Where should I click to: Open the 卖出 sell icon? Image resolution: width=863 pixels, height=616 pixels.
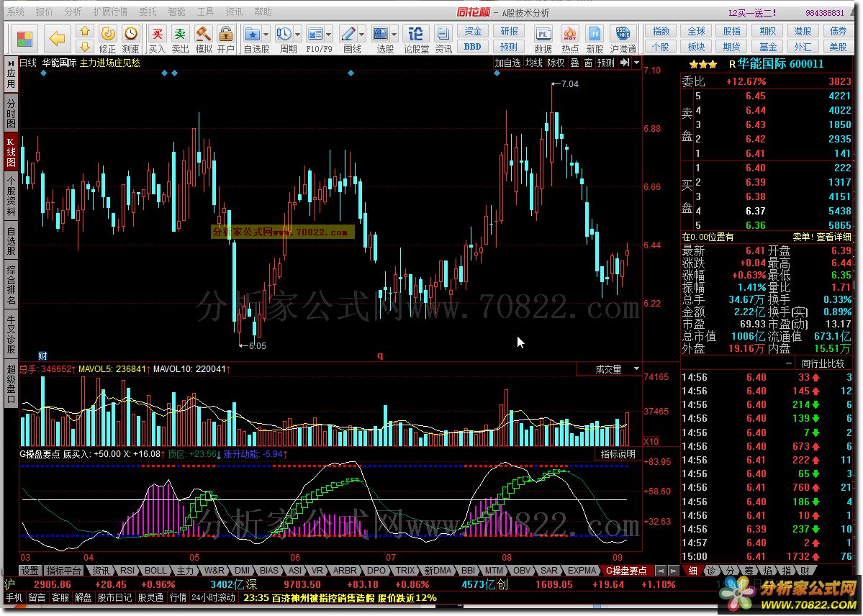[x=180, y=40]
